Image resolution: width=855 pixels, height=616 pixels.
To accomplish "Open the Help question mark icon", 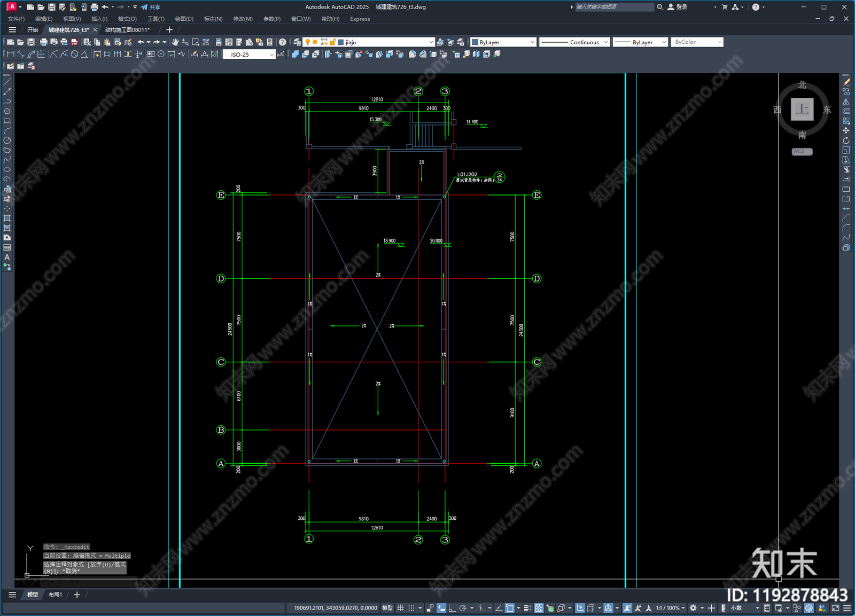I will [282, 42].
